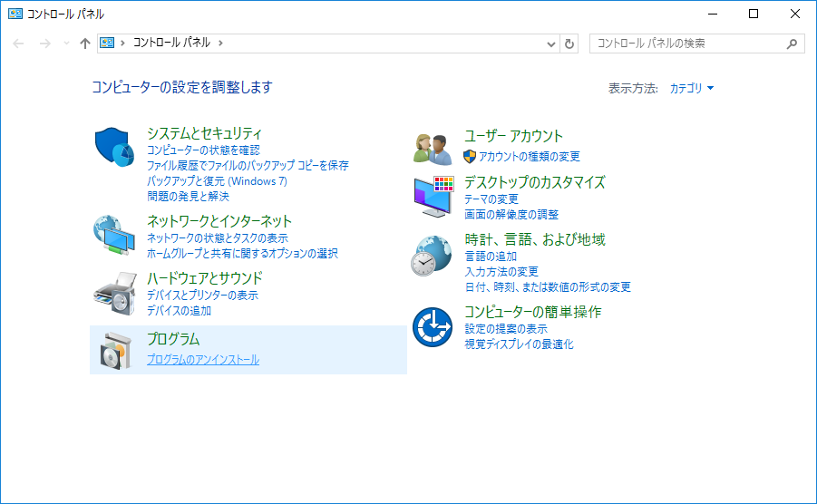Click the Network and Internet globe icon
The height and width of the screenshot is (504, 817).
point(114,236)
